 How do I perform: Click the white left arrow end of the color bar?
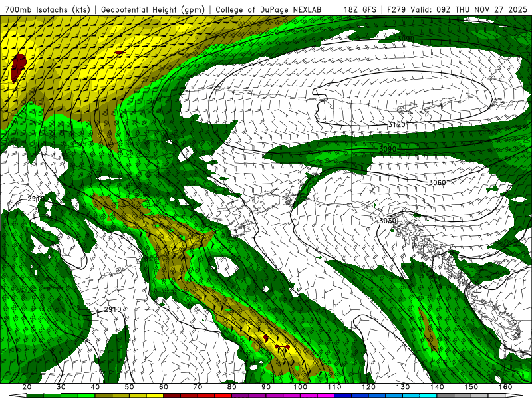coord(18,396)
